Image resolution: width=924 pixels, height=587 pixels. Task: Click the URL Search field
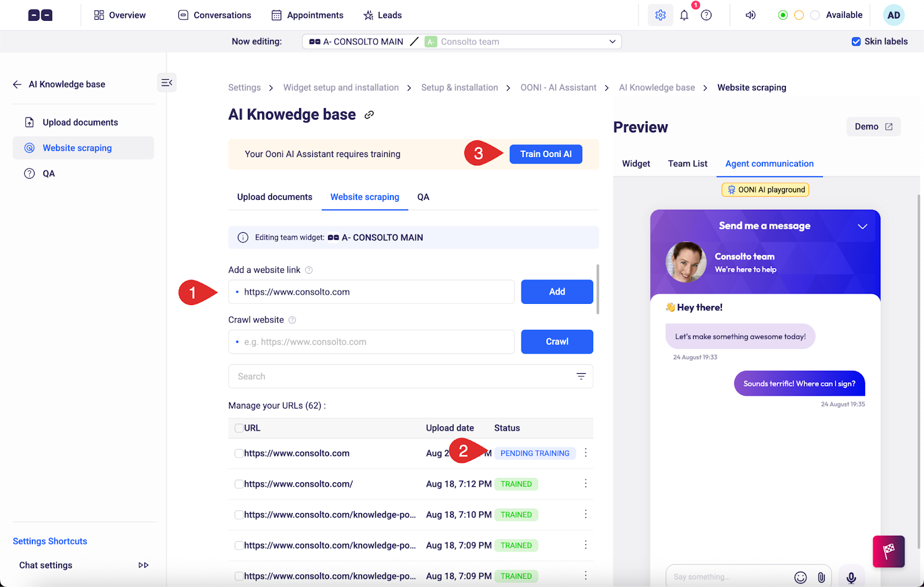pos(411,376)
